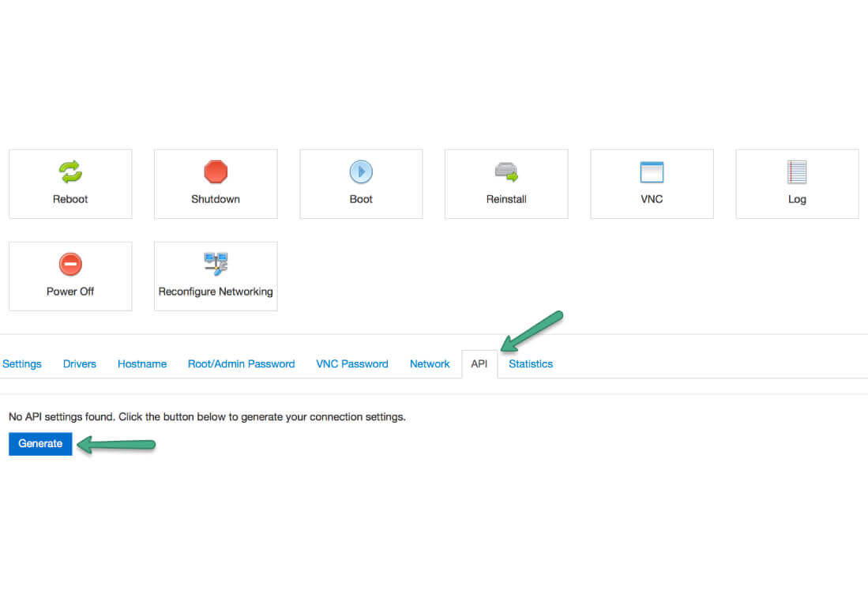Select the API tab
868x602 pixels.
(x=479, y=364)
